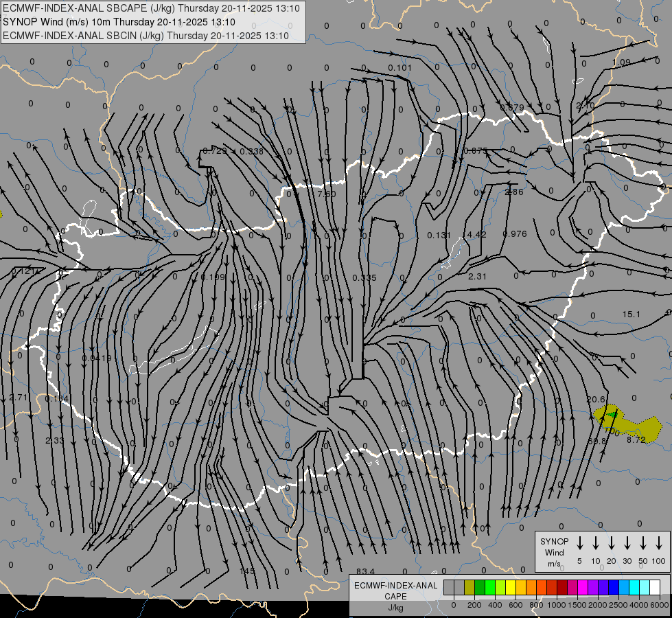Click the 2.86 value on the map
The image size is (672, 618).
pyautogui.click(x=514, y=192)
